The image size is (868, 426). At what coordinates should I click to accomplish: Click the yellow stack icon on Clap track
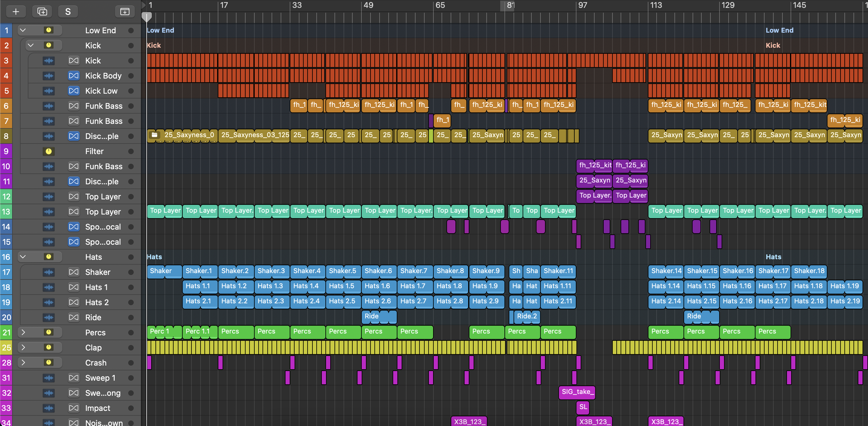point(49,347)
